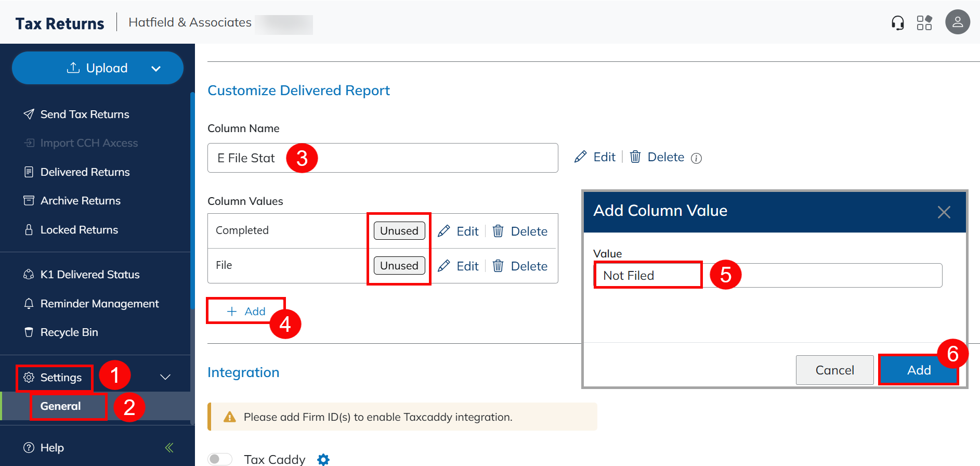Click pencil icon for File value
This screenshot has height=466, width=980.
pyautogui.click(x=443, y=266)
